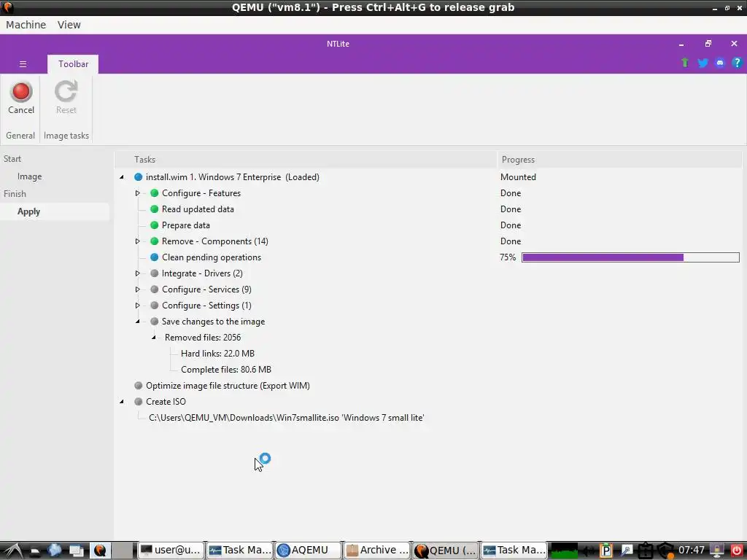The width and height of the screenshot is (747, 560).
Task: Select Clean pending operations row text
Action: pos(212,257)
